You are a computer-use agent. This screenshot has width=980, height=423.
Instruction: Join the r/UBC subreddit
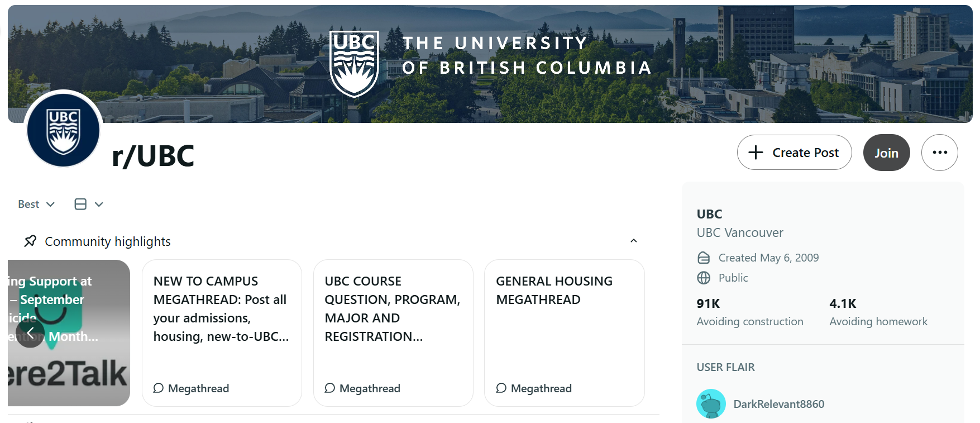point(886,152)
